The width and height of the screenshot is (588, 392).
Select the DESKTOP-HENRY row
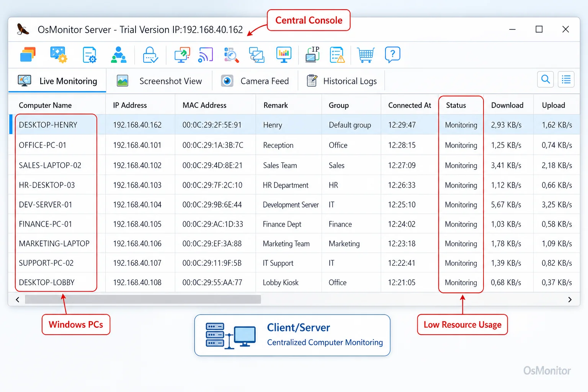294,125
